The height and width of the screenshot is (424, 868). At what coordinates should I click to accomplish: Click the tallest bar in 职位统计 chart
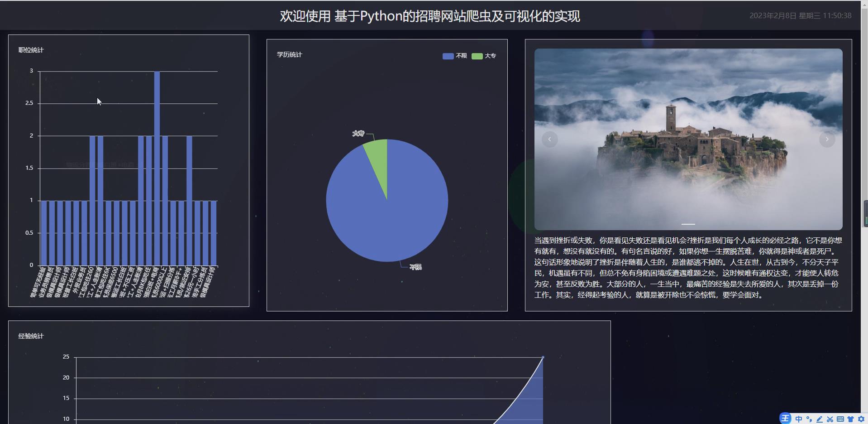point(157,168)
